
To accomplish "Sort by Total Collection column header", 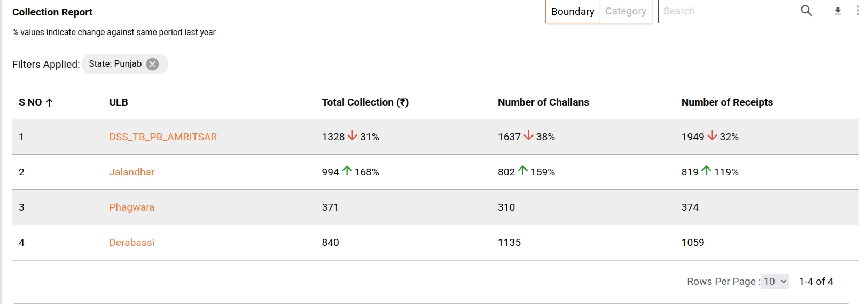I will coord(365,102).
